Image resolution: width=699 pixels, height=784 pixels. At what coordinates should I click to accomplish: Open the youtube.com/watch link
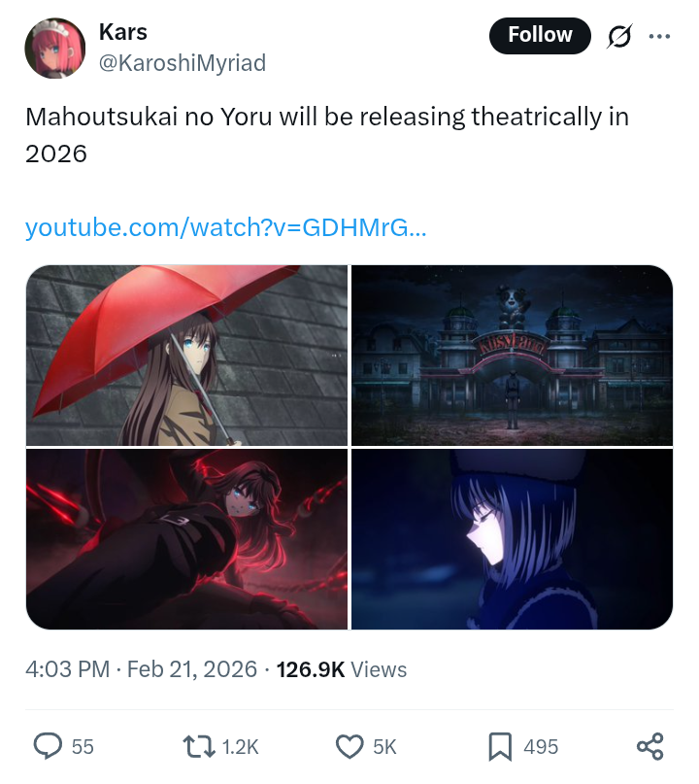click(x=226, y=227)
